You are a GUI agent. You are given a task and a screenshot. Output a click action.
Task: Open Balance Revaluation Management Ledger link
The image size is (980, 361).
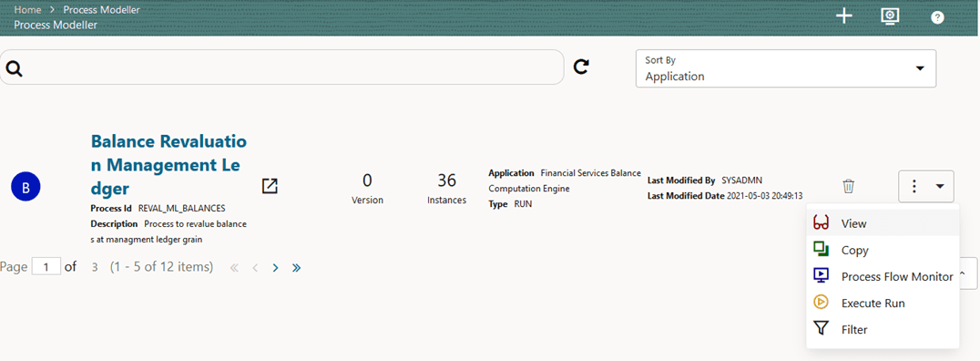pyautogui.click(x=168, y=164)
